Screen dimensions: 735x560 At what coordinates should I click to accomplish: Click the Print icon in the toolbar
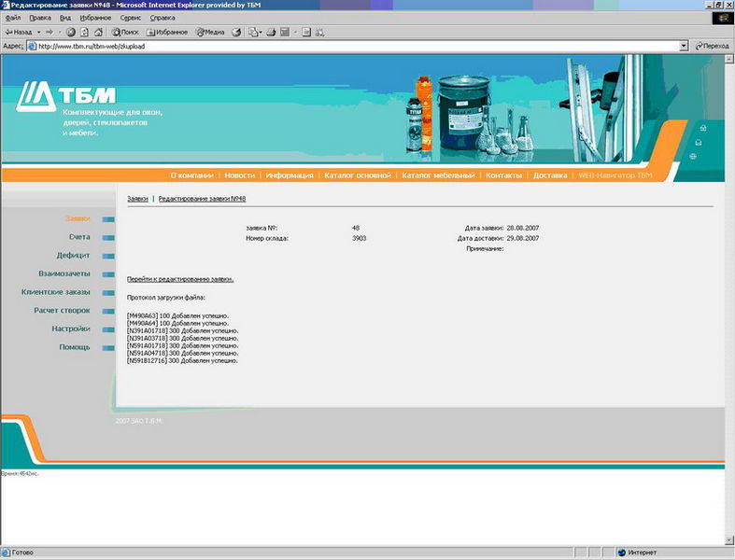click(270, 32)
